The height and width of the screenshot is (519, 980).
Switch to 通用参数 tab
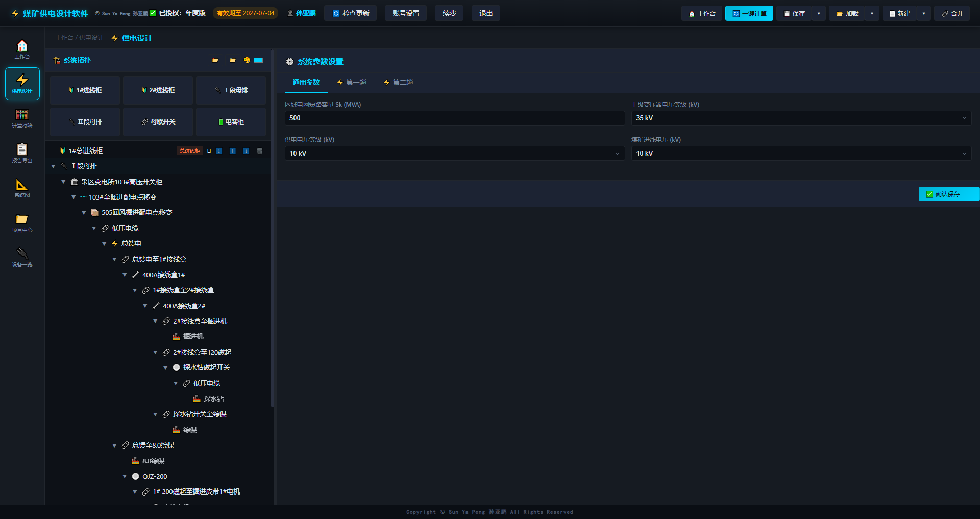[306, 83]
